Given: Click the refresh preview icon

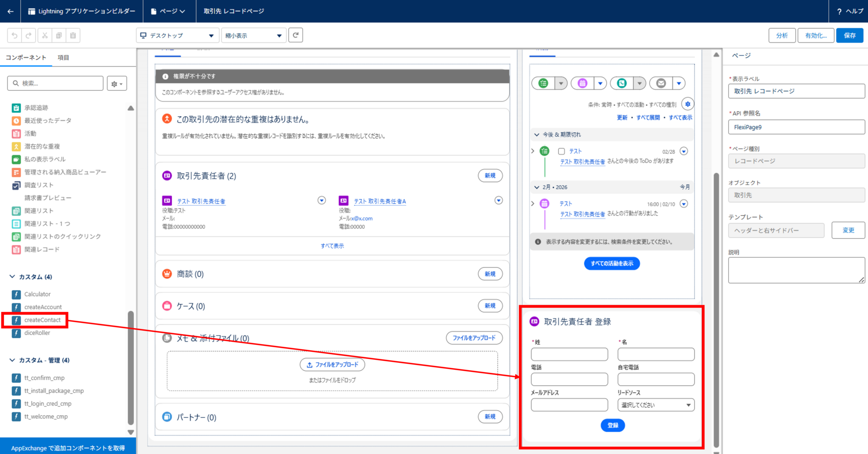Looking at the screenshot, I should point(296,35).
